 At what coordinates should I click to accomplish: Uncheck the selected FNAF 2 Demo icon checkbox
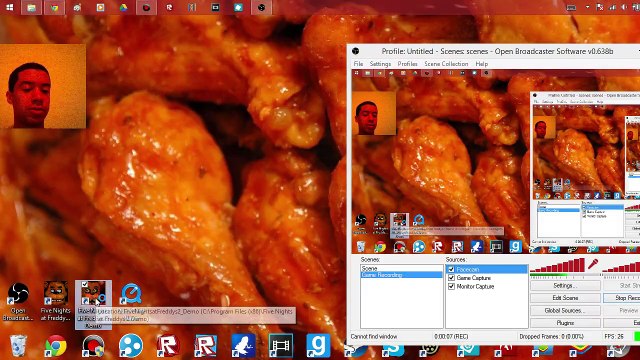(x=84, y=285)
